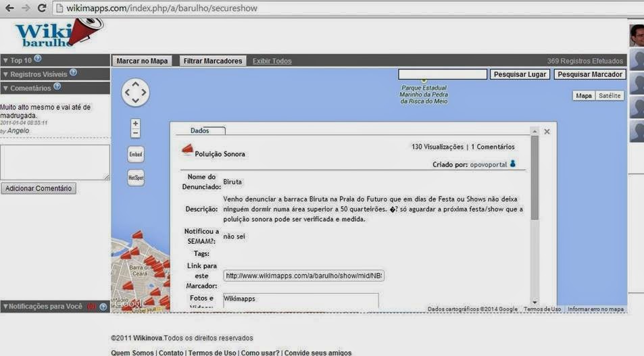Click the comment author Angelo
Viewport: 644px width, 356px height.
[18, 130]
